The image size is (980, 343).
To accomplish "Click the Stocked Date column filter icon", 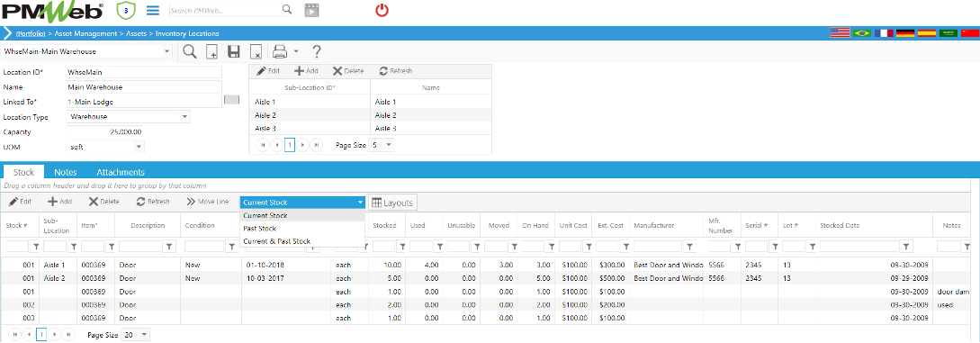I will pos(907,247).
